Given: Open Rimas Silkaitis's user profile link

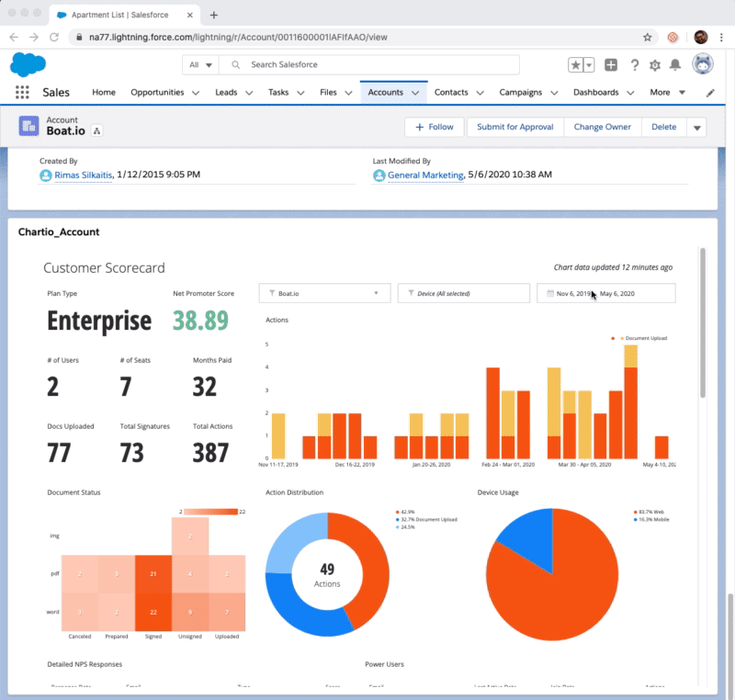Looking at the screenshot, I should 81,174.
